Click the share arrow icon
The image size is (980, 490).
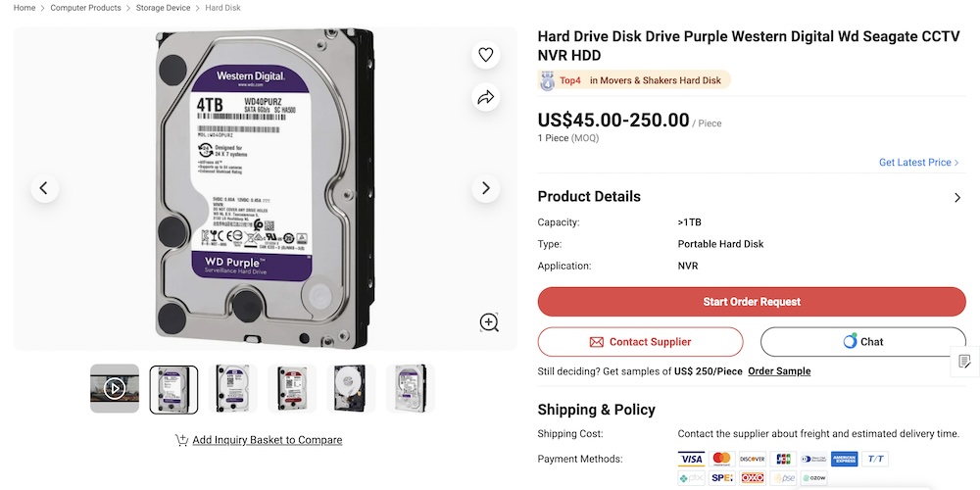486,97
